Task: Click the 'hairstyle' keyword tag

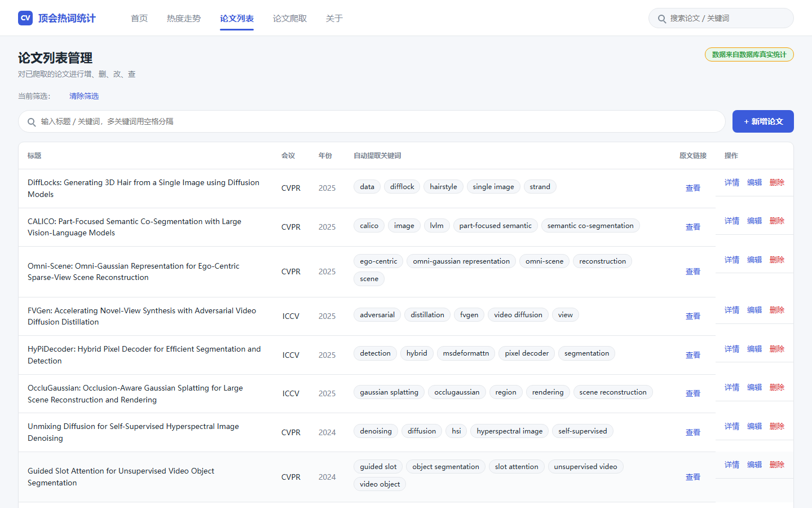Action: click(x=443, y=187)
